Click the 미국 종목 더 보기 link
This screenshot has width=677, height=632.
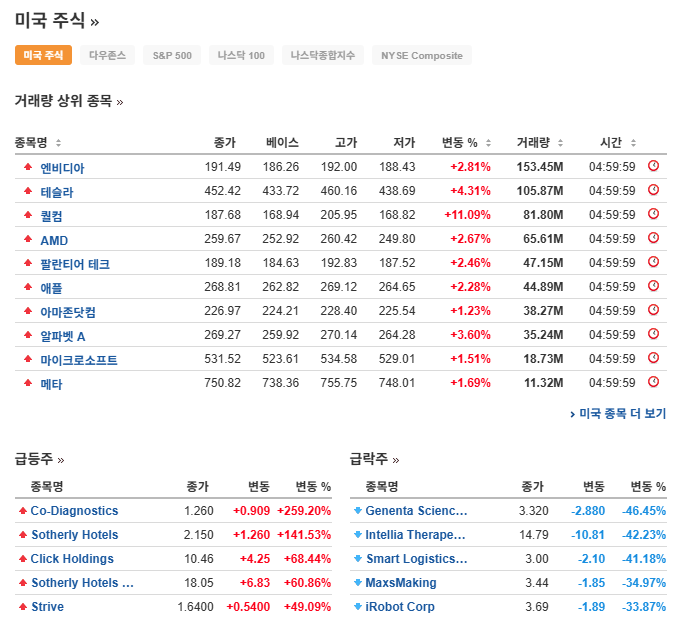618,414
